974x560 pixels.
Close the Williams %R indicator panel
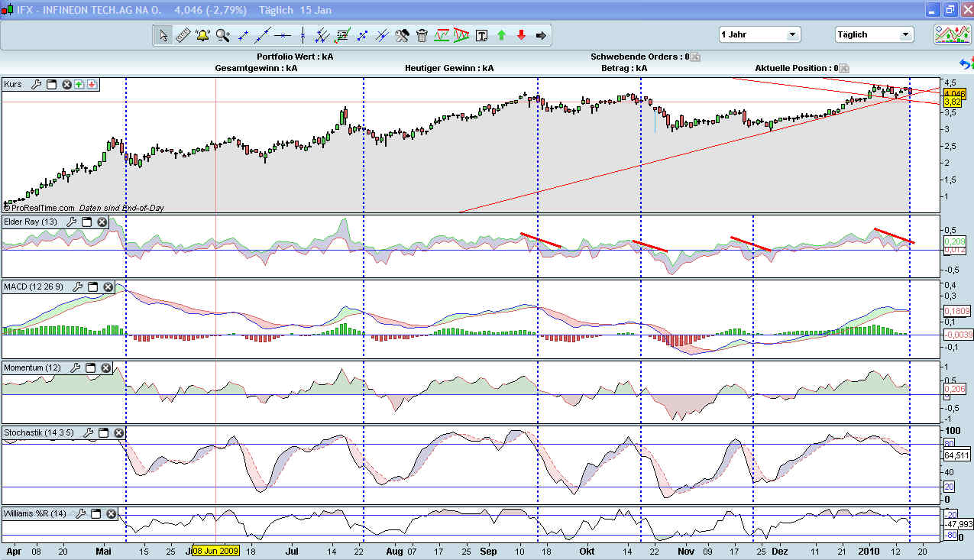[112, 513]
